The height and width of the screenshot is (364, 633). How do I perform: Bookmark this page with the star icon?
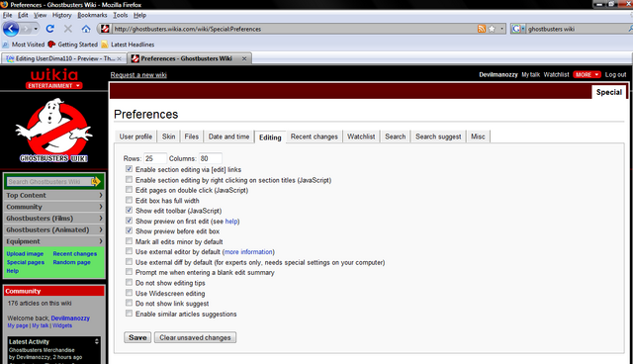492,29
